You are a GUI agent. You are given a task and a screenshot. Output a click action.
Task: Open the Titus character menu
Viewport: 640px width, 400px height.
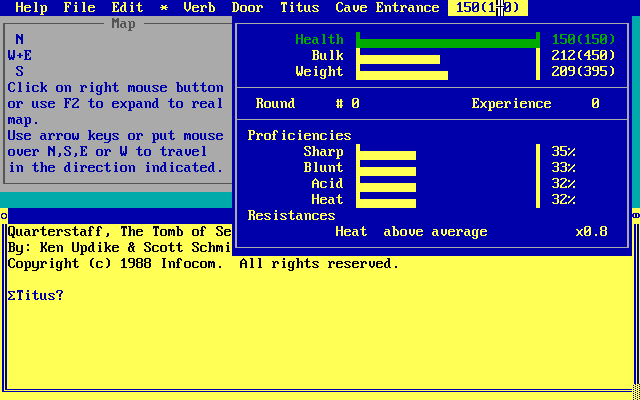pos(300,8)
